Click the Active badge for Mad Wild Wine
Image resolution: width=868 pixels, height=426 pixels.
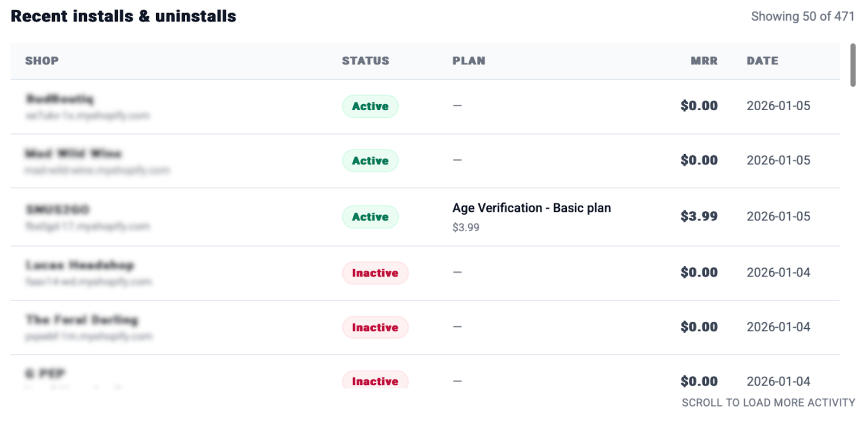click(x=370, y=161)
